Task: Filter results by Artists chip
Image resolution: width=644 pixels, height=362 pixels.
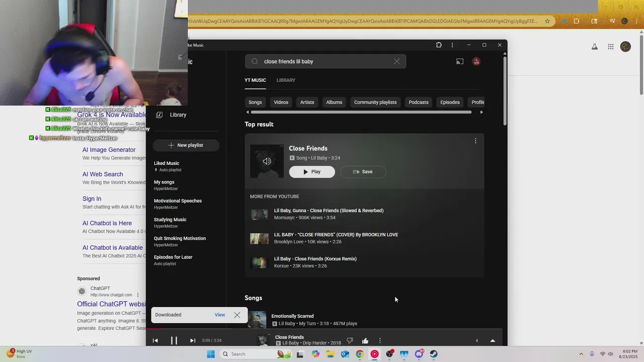Action: tap(307, 102)
